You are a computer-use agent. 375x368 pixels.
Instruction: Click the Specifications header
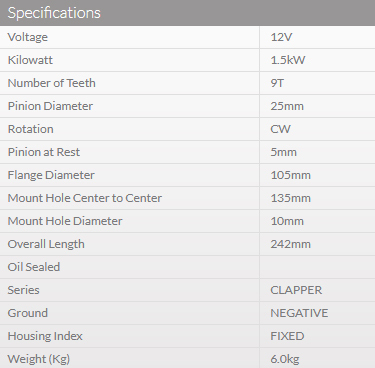click(54, 13)
